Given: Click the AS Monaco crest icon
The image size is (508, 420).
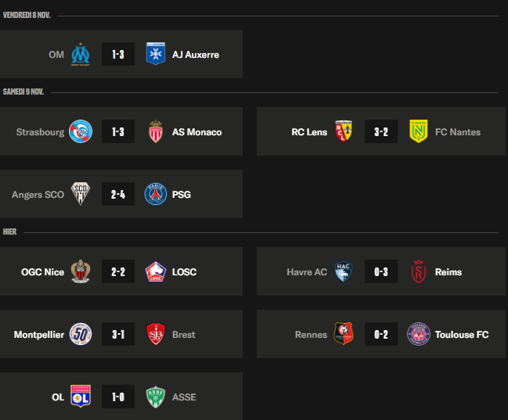Looking at the screenshot, I should click(x=156, y=131).
